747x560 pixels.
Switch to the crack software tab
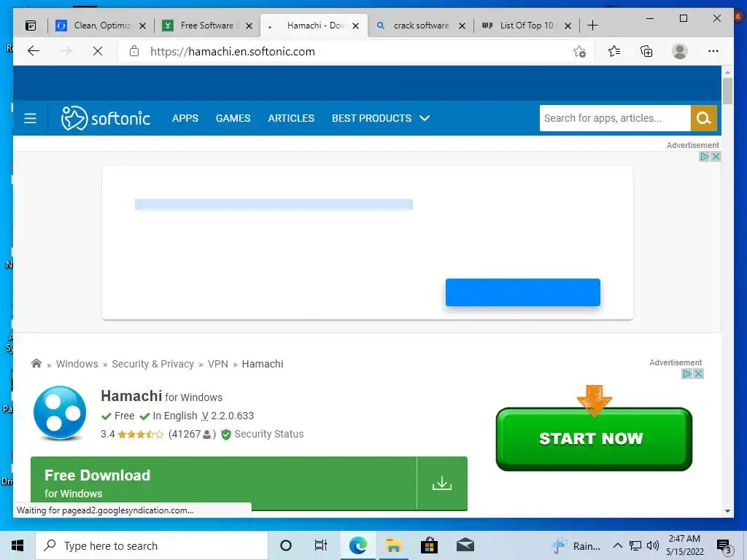click(x=421, y=26)
